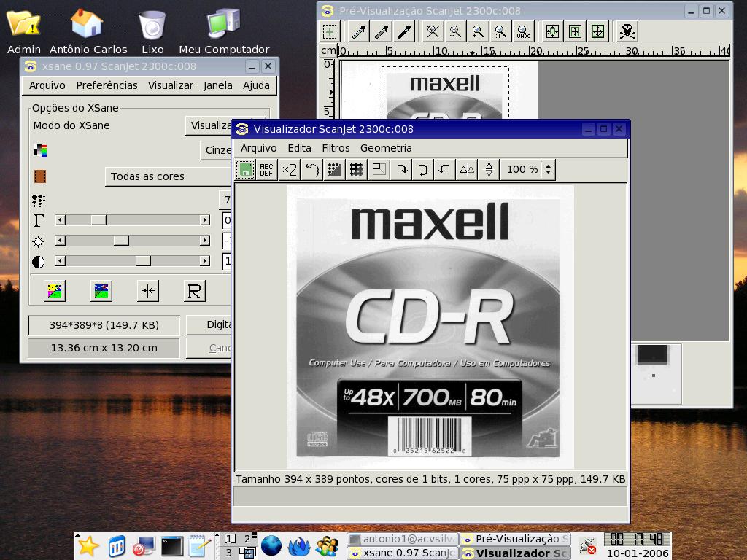Launch the terminal from the taskbar
This screenshot has height=560, width=747.
[172, 546]
